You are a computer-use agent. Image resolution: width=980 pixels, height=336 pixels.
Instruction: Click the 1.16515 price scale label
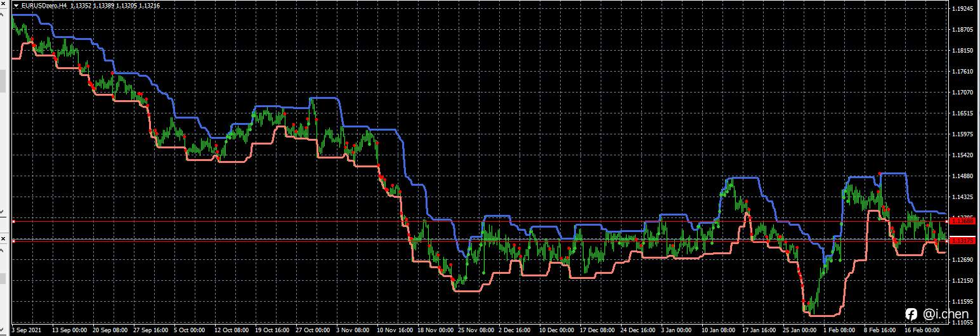962,113
